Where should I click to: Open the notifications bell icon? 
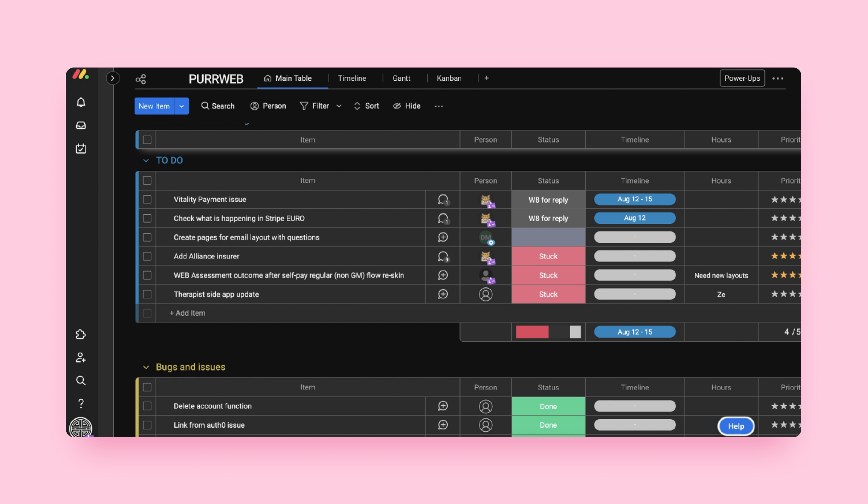[x=81, y=102]
